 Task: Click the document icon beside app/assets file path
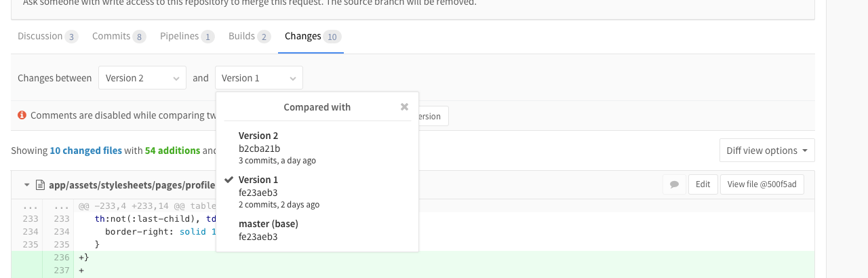point(40,184)
